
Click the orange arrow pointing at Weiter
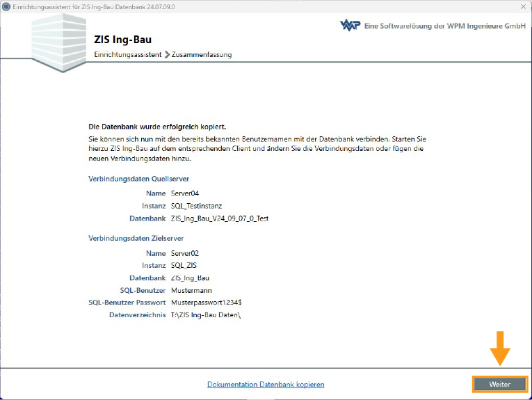[x=499, y=346]
